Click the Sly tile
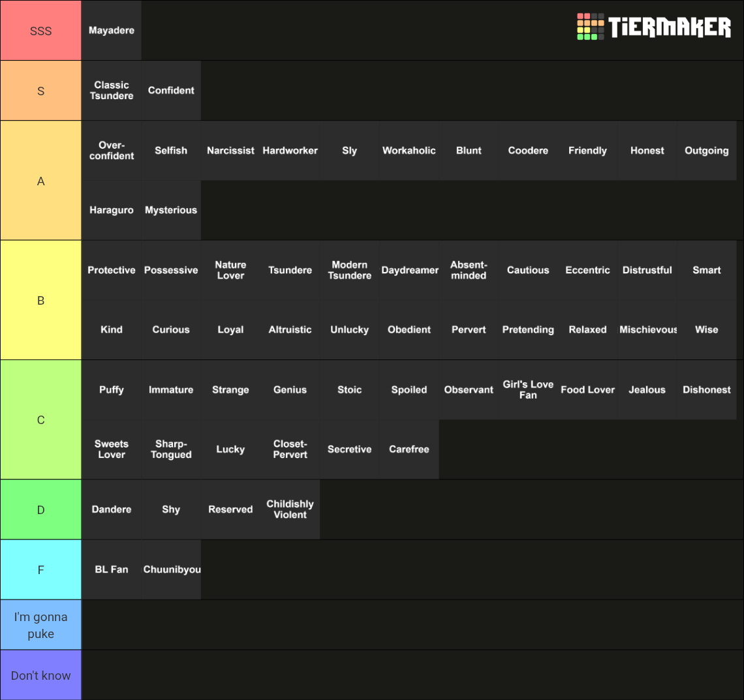Screen dimensions: 744x700 click(x=350, y=150)
